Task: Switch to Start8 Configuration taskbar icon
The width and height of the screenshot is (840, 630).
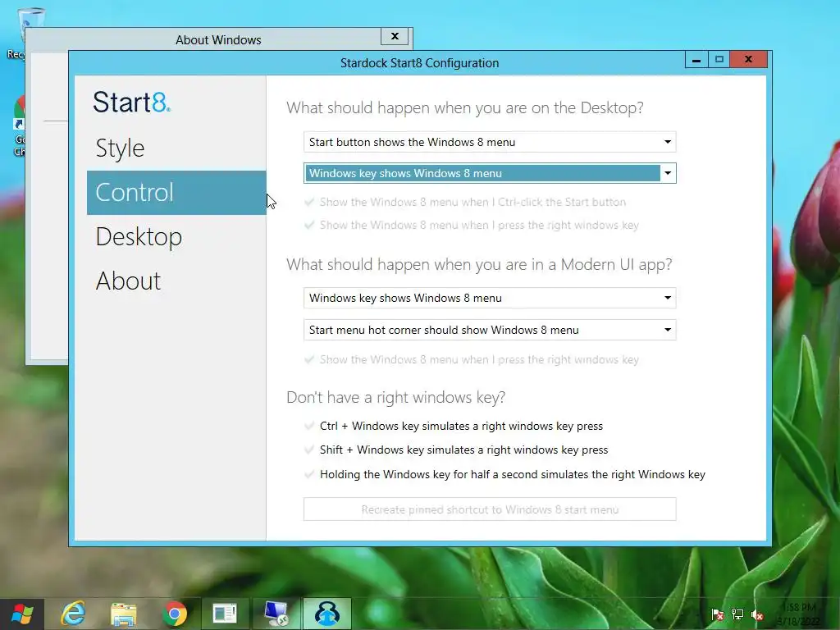Action: click(326, 614)
